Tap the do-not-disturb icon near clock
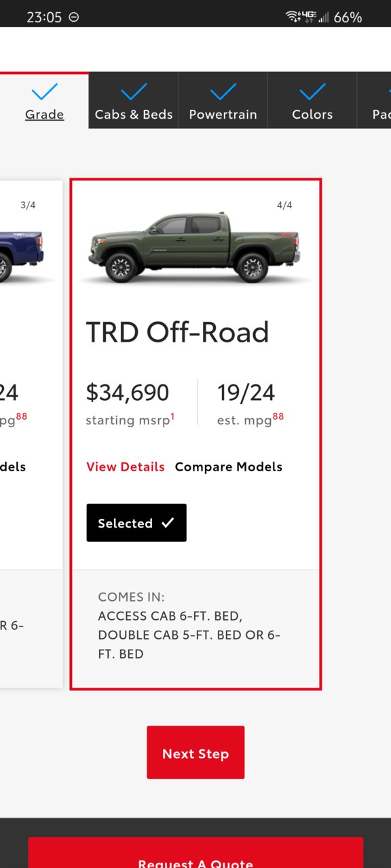391x868 pixels. tap(74, 18)
